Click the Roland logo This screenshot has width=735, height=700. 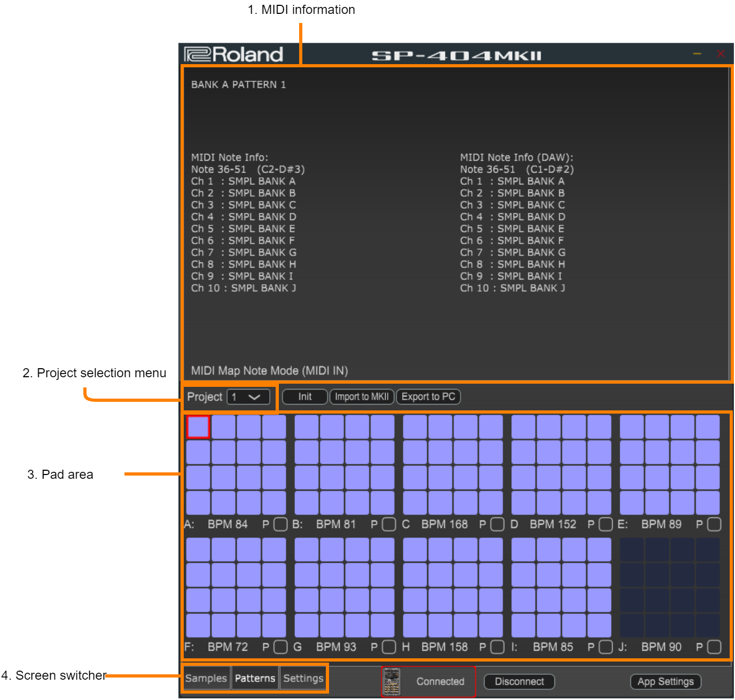click(x=233, y=55)
